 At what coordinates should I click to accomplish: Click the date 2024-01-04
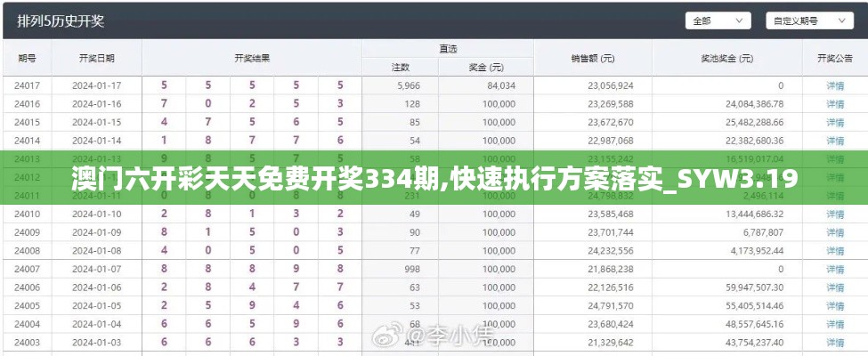97,324
